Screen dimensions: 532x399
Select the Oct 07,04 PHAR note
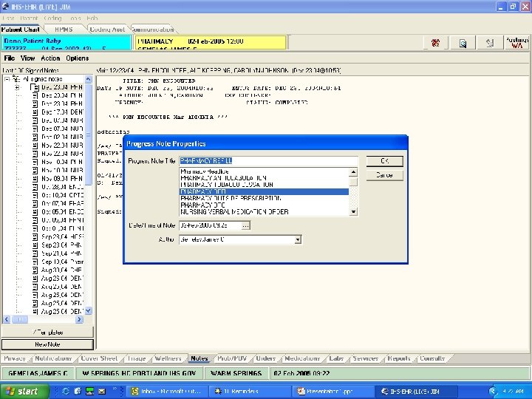[62, 204]
